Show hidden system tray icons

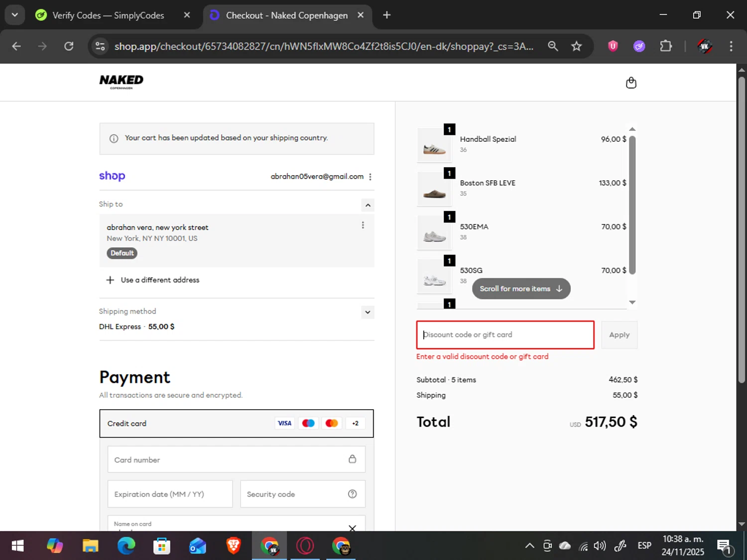click(x=530, y=546)
